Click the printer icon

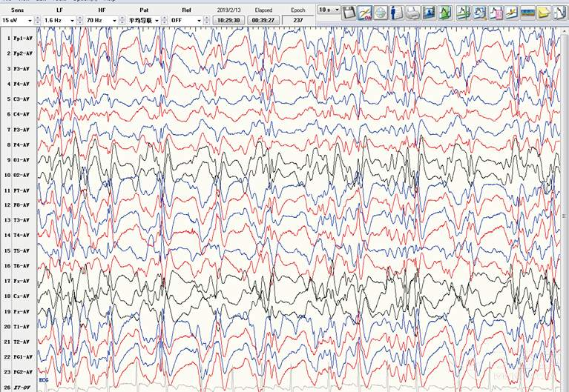click(412, 13)
